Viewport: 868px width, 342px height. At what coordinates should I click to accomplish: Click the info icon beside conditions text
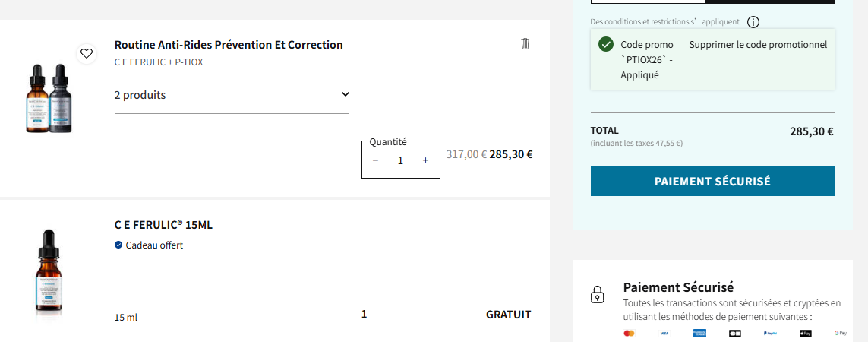[753, 22]
